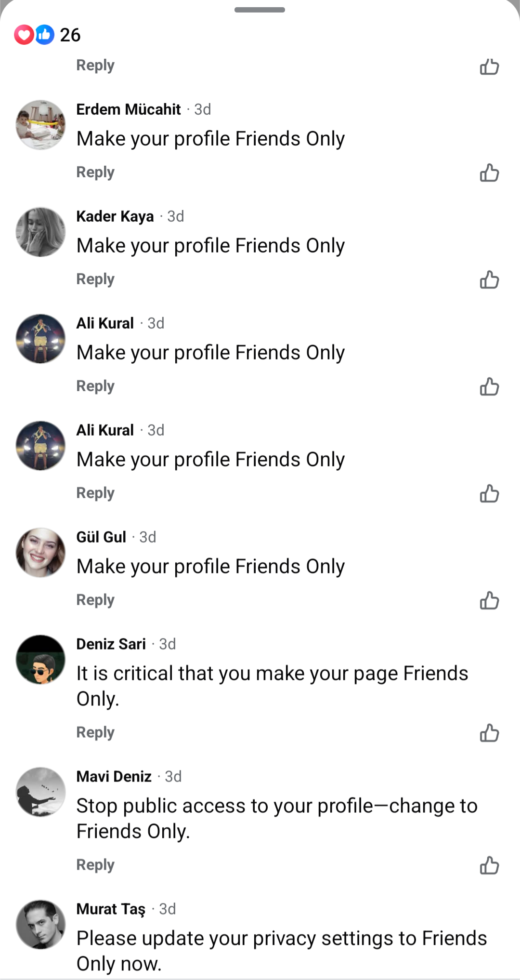
Task: Reply to Erdem Mücahit's comment
Action: (x=95, y=172)
